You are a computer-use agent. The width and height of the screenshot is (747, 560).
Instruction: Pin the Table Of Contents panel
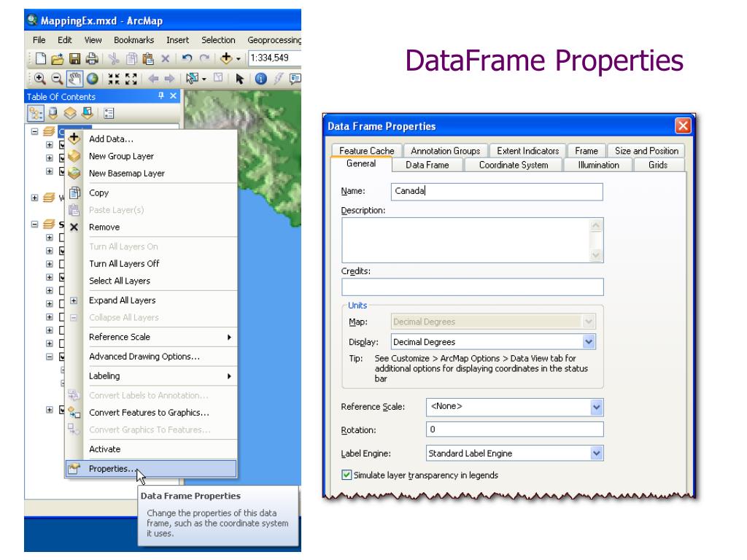[x=161, y=96]
